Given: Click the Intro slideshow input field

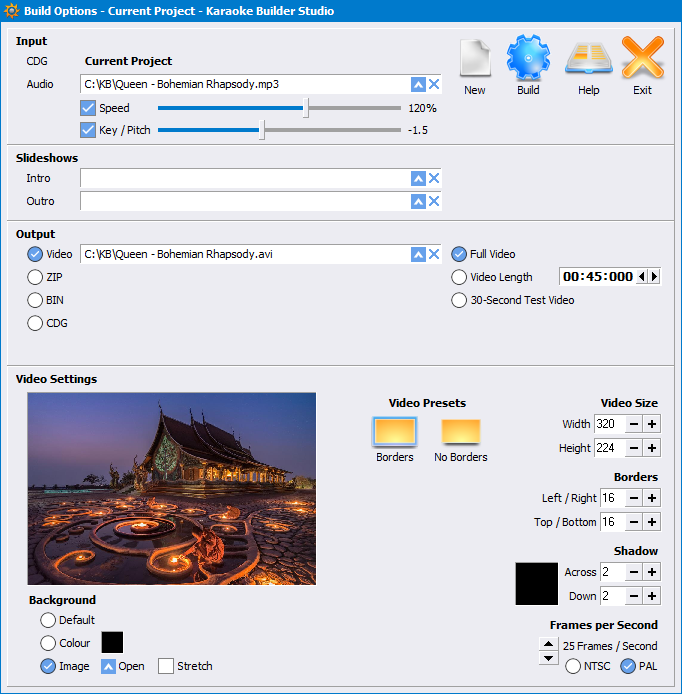Looking at the screenshot, I should [245, 178].
